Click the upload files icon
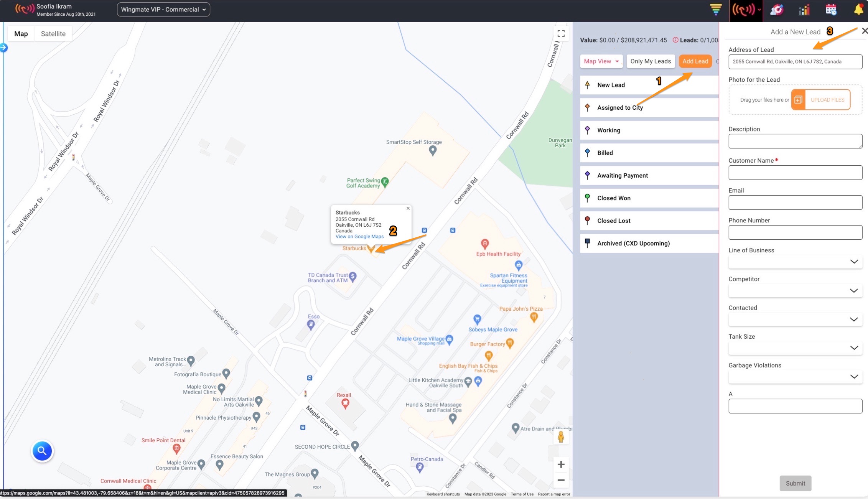868x499 pixels. [x=798, y=100]
